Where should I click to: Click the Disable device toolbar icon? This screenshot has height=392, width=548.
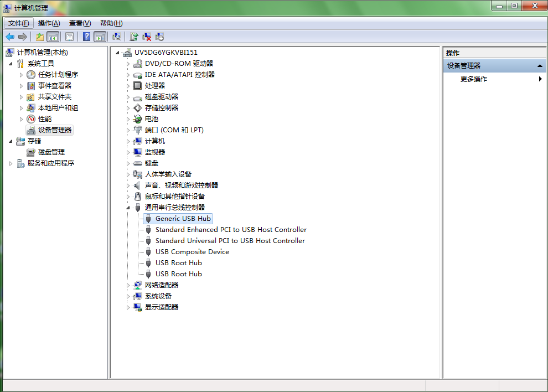point(160,37)
